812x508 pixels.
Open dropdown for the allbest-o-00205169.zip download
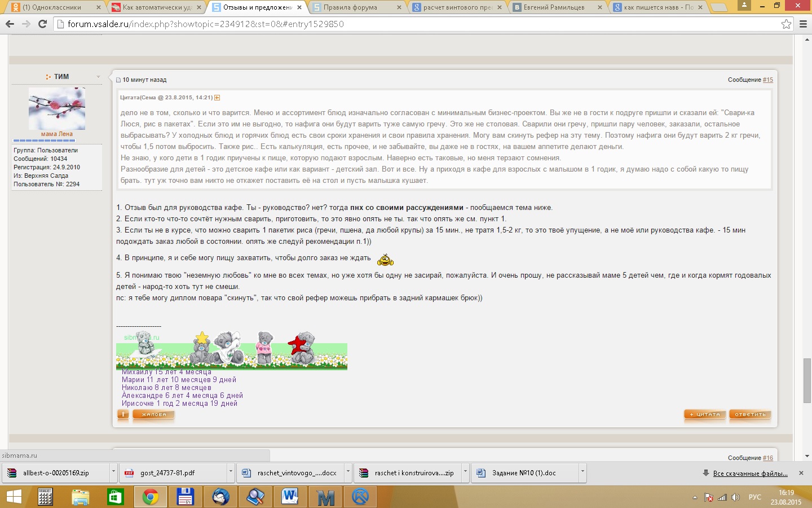(113, 472)
